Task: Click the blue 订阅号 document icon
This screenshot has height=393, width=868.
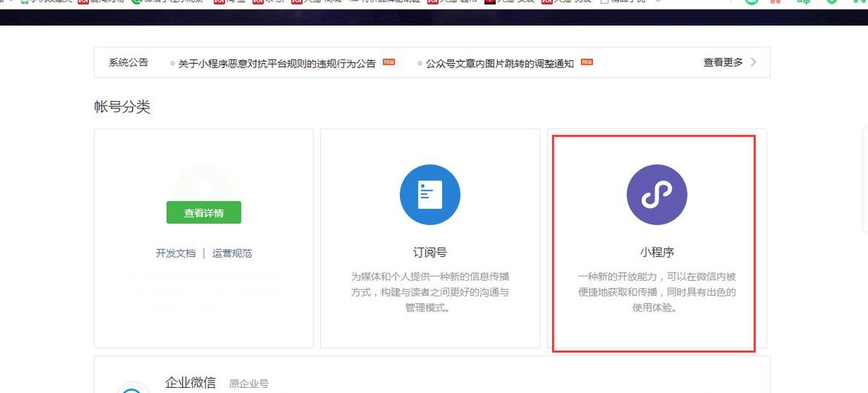Action: click(430, 195)
